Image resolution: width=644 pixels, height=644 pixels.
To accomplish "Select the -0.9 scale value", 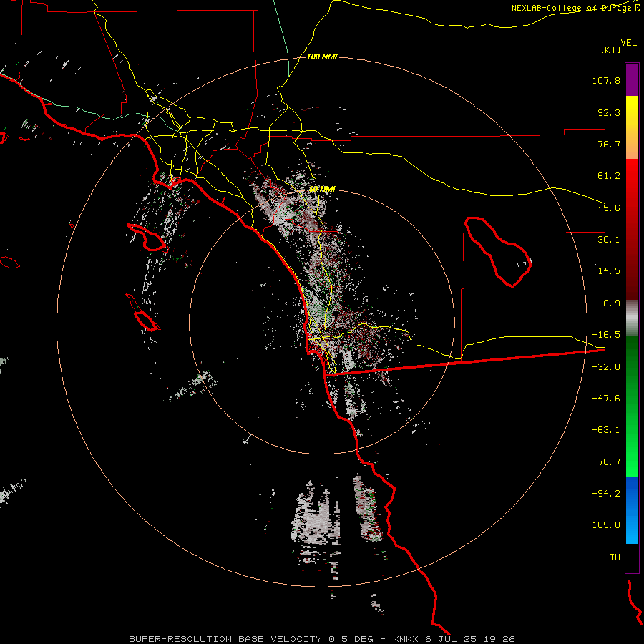I will tap(609, 303).
